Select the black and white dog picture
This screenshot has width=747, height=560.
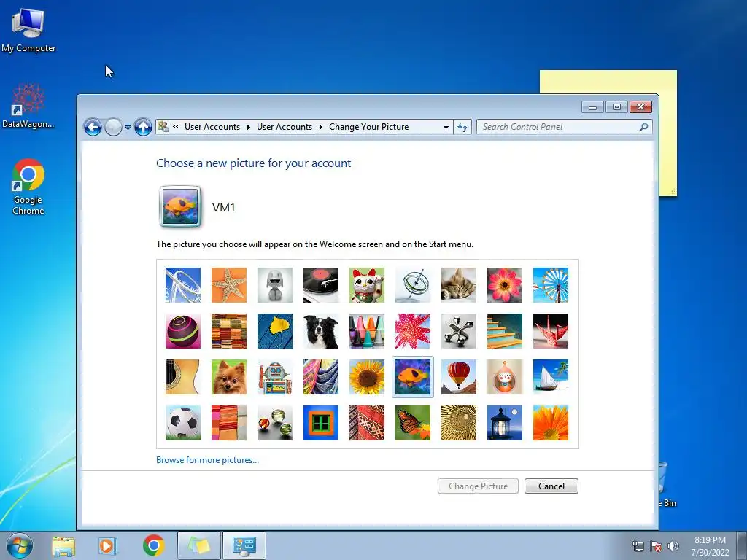click(321, 331)
